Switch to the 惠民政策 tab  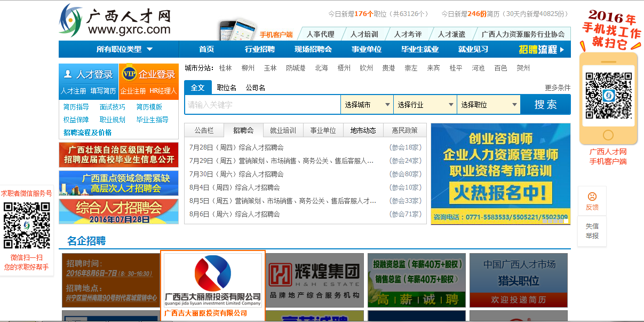coord(405,130)
